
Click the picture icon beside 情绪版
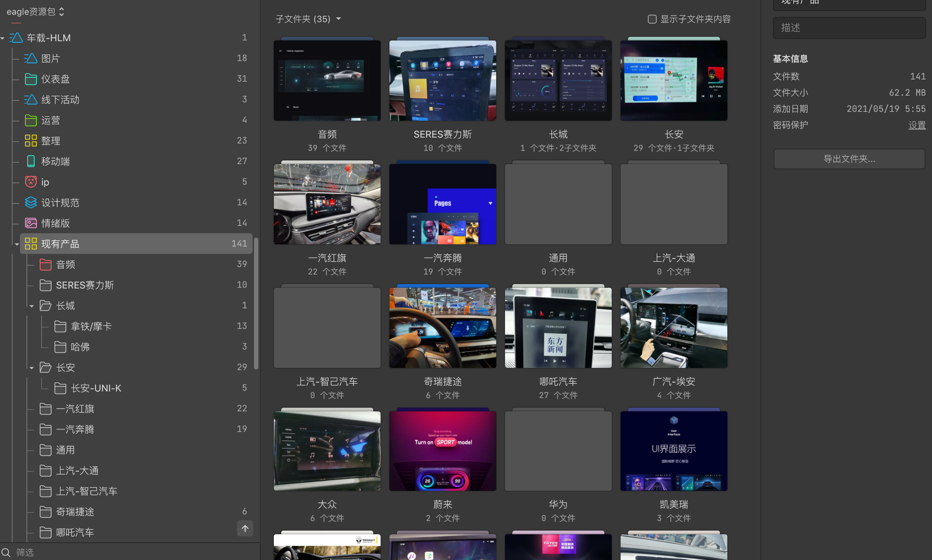31,223
